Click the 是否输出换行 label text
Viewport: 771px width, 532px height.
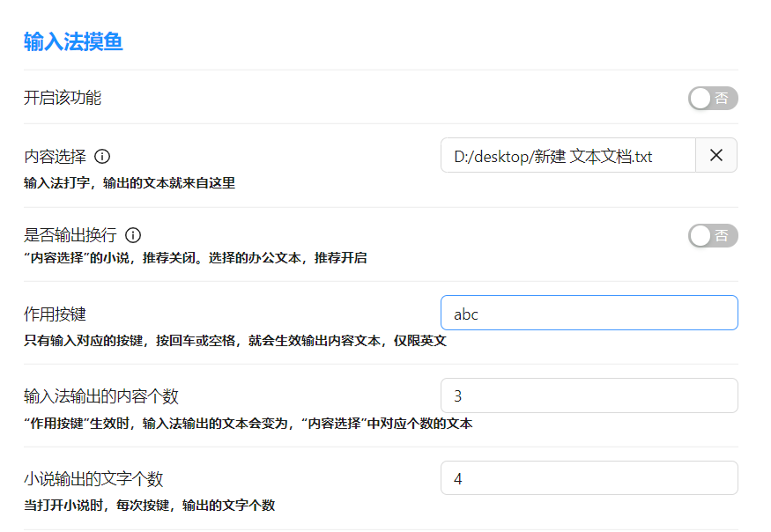pos(70,235)
